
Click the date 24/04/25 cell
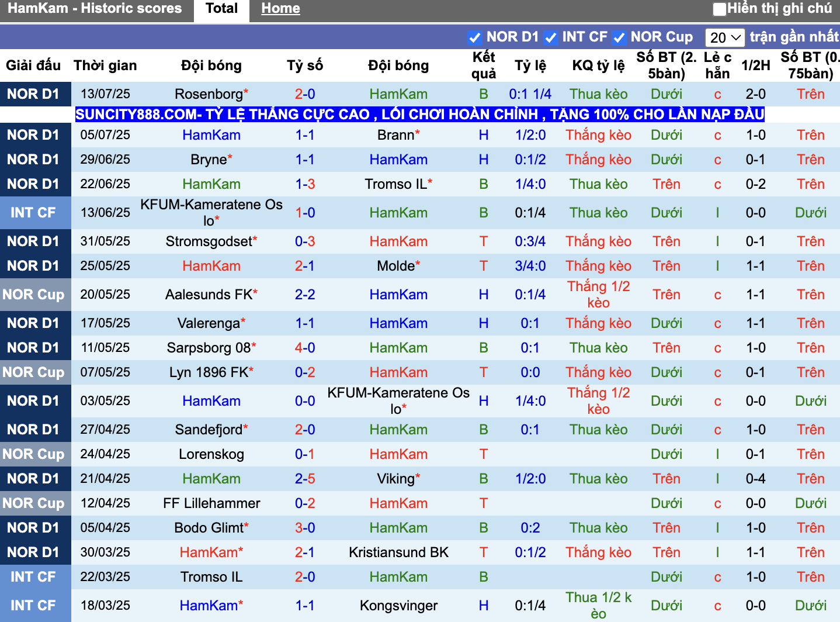pos(105,454)
